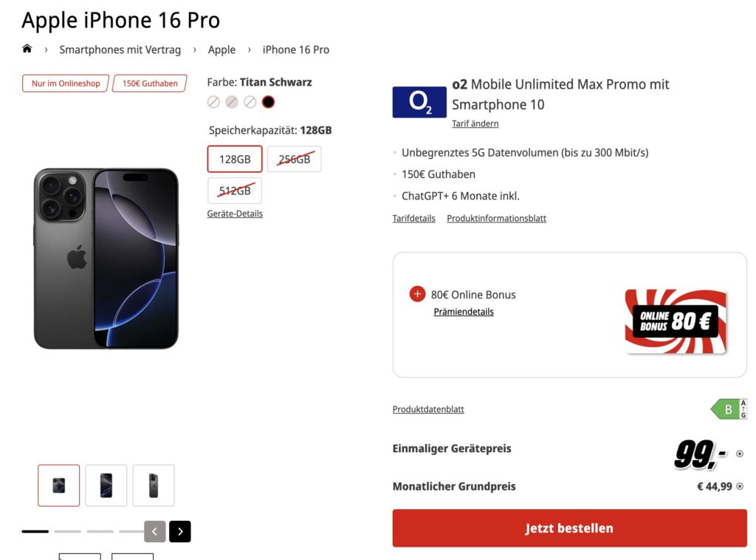Open the energy efficiency class B label
Image resolution: width=756 pixels, height=560 pixels.
(729, 409)
